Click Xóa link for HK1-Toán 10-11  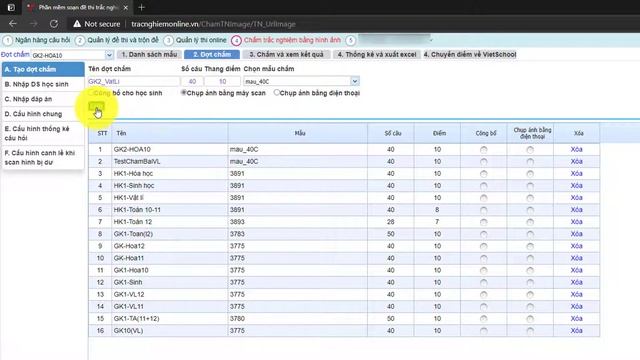click(576, 210)
